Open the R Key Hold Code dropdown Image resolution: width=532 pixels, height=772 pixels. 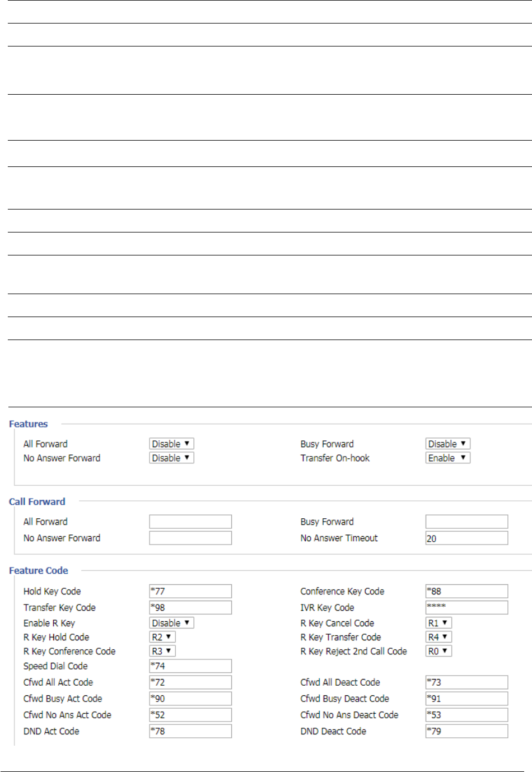(162, 637)
